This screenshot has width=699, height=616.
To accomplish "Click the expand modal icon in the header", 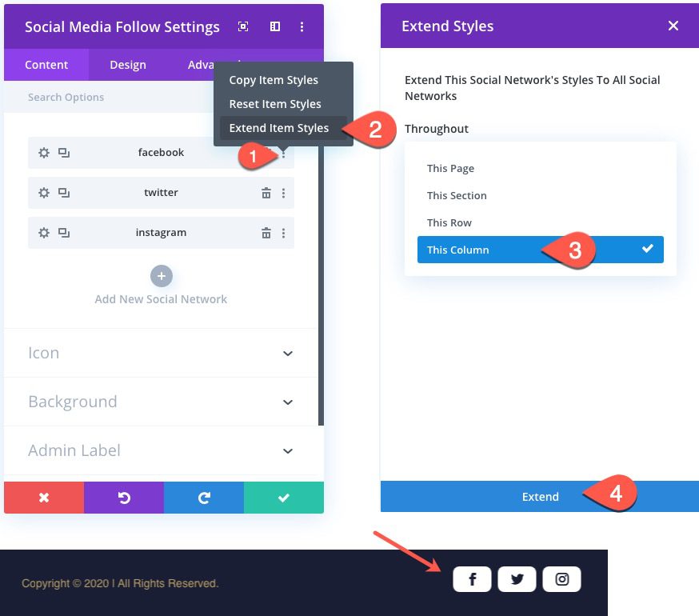I will pos(243,26).
